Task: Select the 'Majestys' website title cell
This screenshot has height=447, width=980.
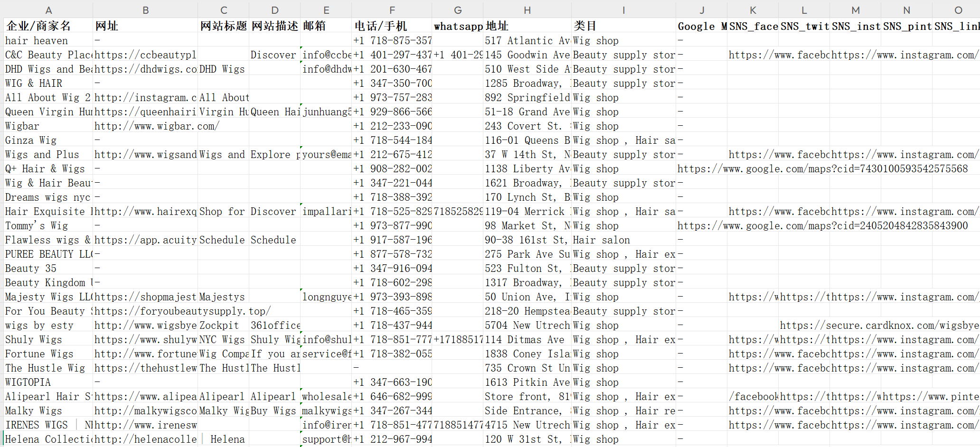Action: coord(224,297)
